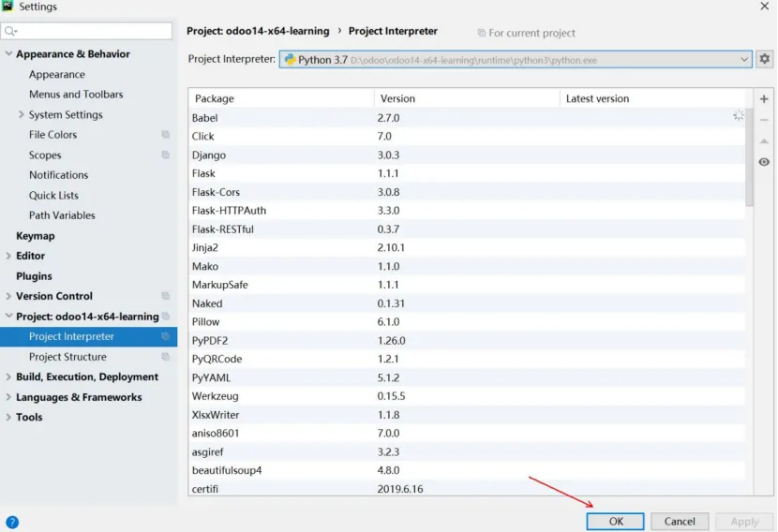Click the Cancel button
This screenshot has height=532, width=778.
680,521
